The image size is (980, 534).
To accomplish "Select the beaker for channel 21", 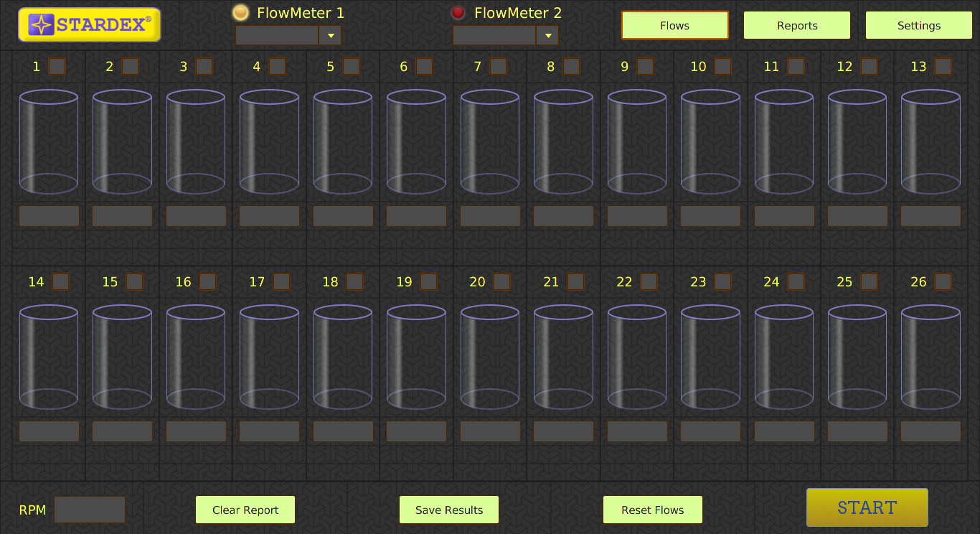I will tap(563, 357).
